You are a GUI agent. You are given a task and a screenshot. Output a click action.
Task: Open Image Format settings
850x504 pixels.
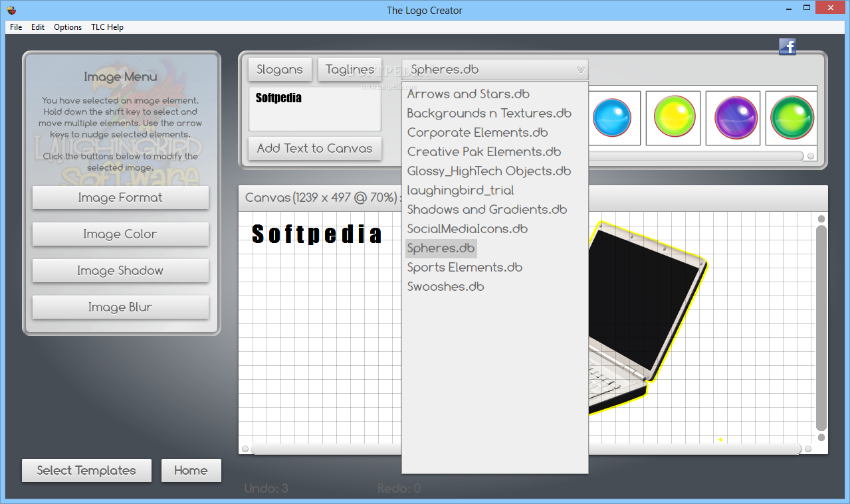[120, 197]
